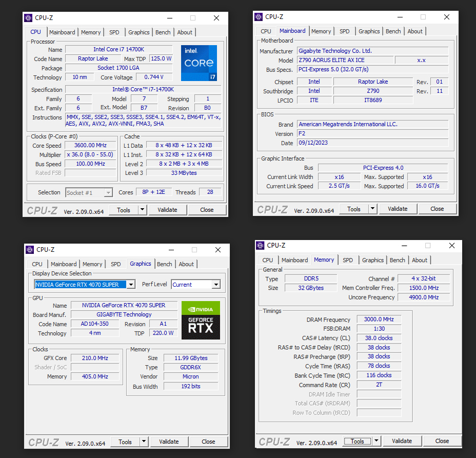This screenshot has height=458, width=476.
Task: Open Mainboard tab in the CPU window
Action: [62, 32]
